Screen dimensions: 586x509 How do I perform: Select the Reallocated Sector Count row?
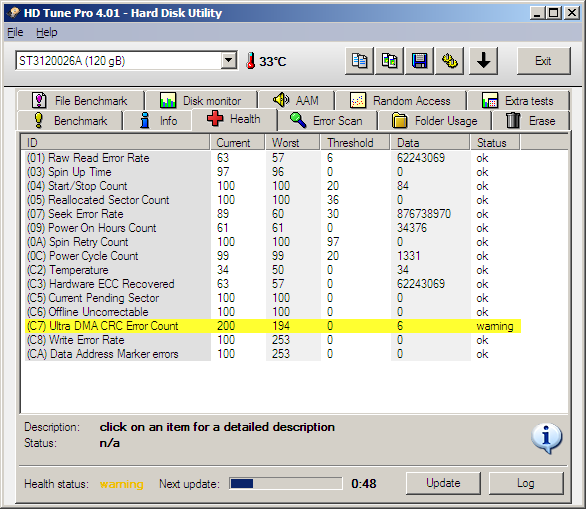pos(272,200)
